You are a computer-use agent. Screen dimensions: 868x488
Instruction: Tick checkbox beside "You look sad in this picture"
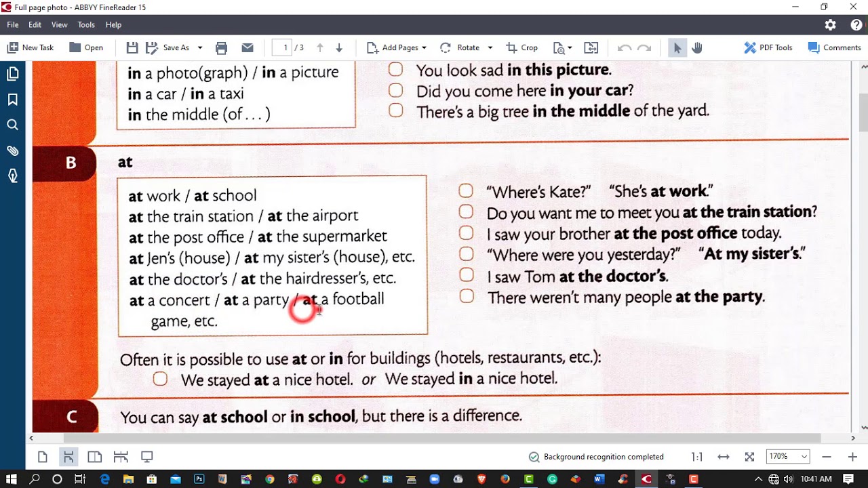click(395, 70)
